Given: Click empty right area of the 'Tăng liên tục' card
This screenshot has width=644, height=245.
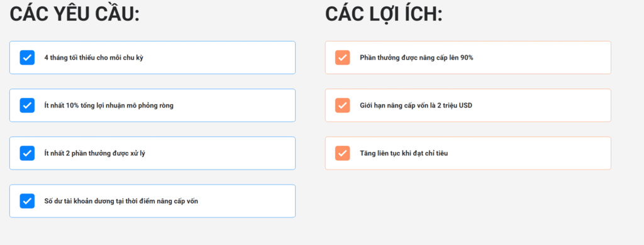Looking at the screenshot, I should 530,153.
